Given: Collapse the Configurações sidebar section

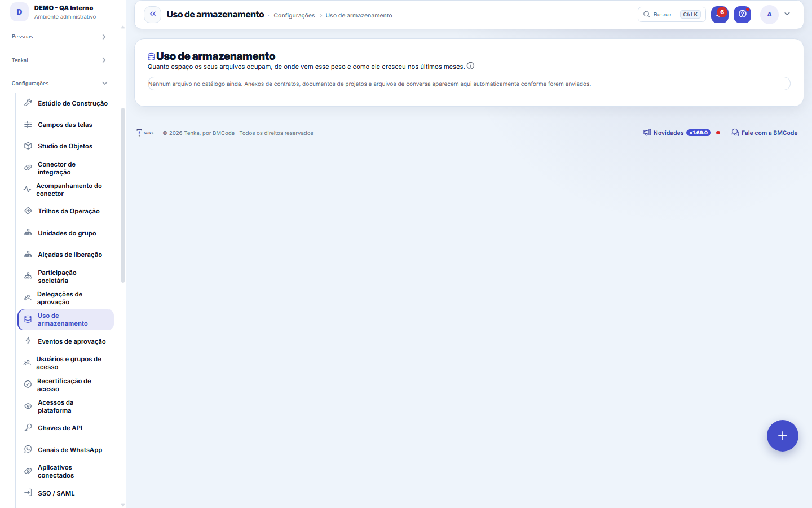Looking at the screenshot, I should (x=59, y=83).
